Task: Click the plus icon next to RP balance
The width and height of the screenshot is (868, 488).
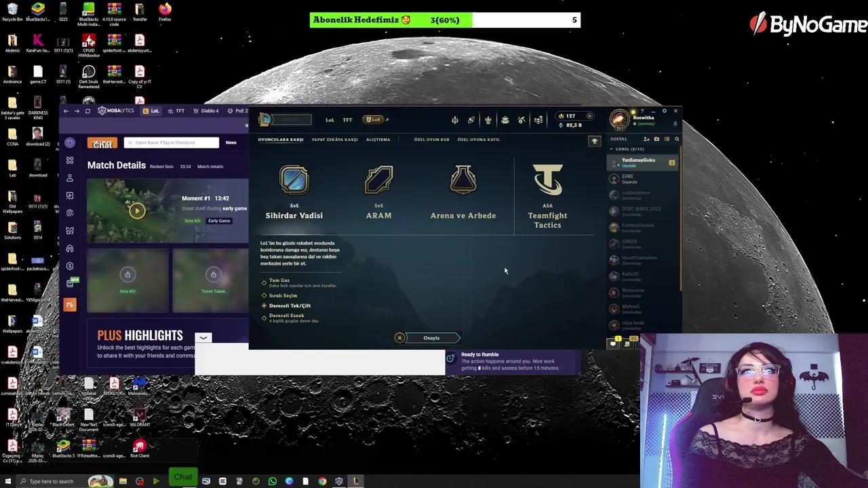Action: click(589, 116)
